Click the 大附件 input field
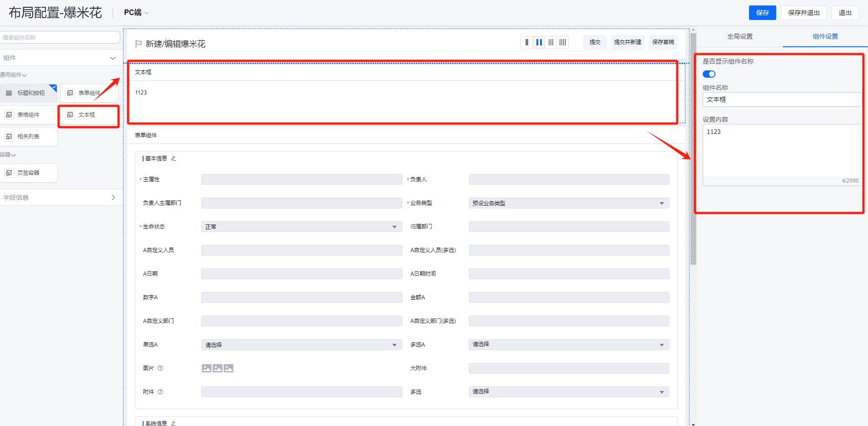This screenshot has height=426, width=868. click(x=569, y=368)
